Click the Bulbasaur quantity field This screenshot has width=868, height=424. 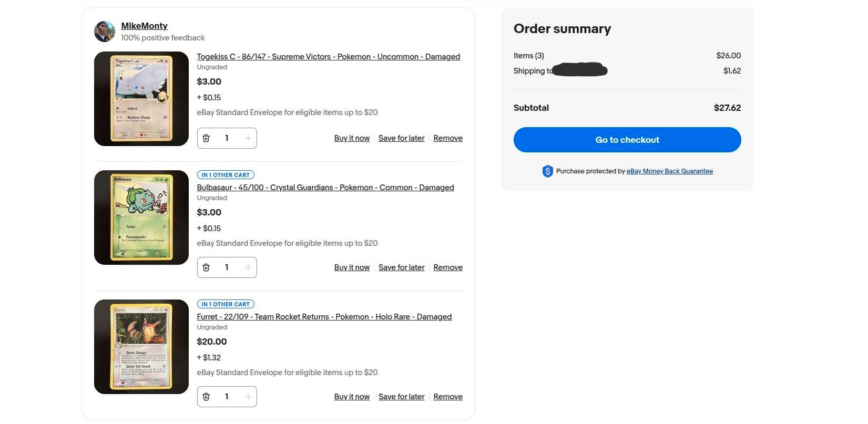click(x=227, y=267)
